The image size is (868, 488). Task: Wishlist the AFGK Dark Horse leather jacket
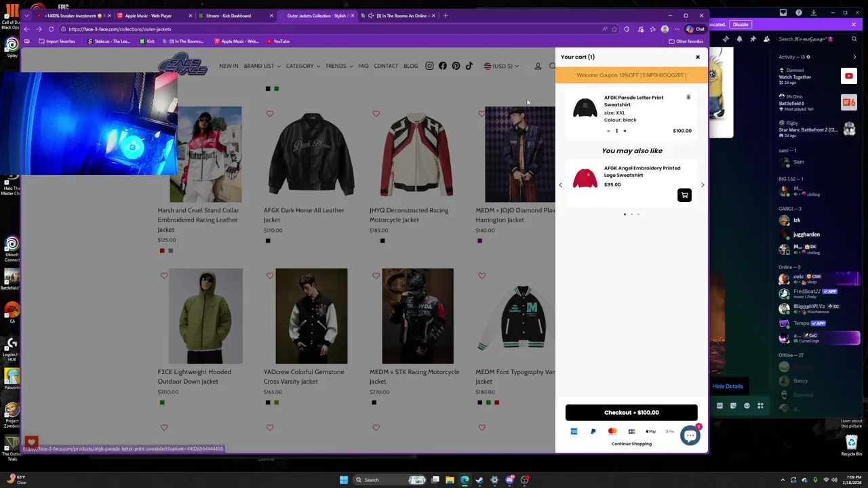coord(270,114)
